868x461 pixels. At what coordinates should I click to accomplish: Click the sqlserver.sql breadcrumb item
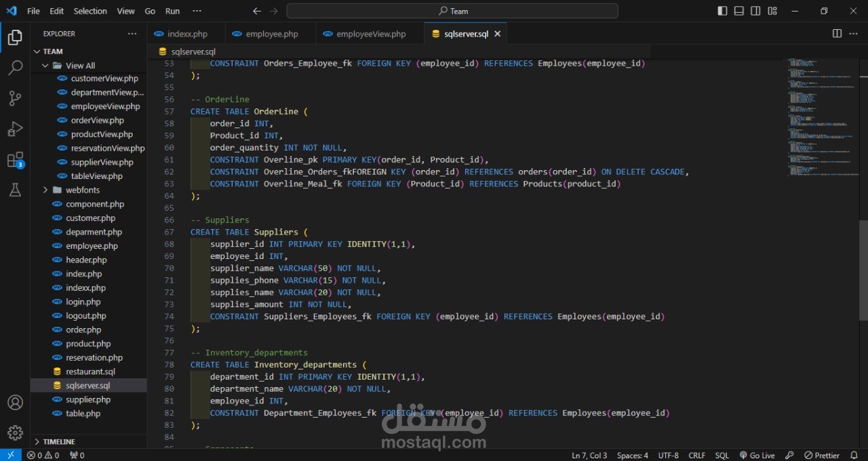[187, 52]
